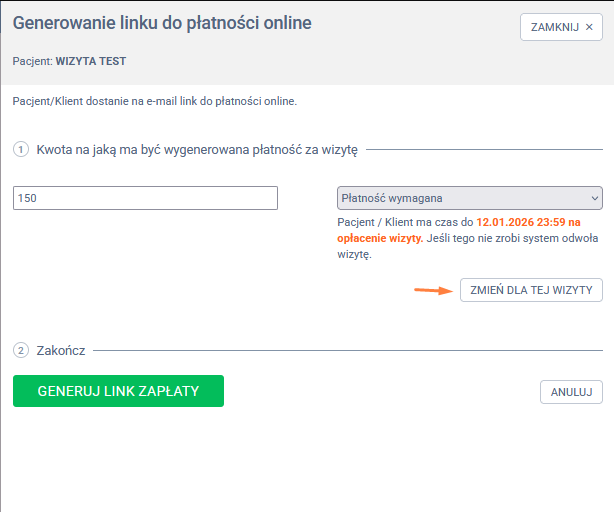
Task: Click the step 2 circle icon
Action: 21,351
